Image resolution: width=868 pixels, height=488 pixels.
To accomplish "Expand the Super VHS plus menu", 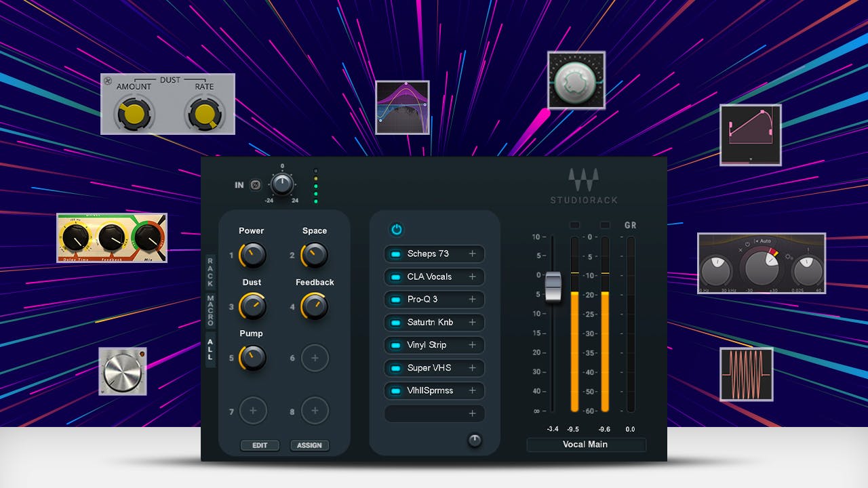I will tap(473, 368).
